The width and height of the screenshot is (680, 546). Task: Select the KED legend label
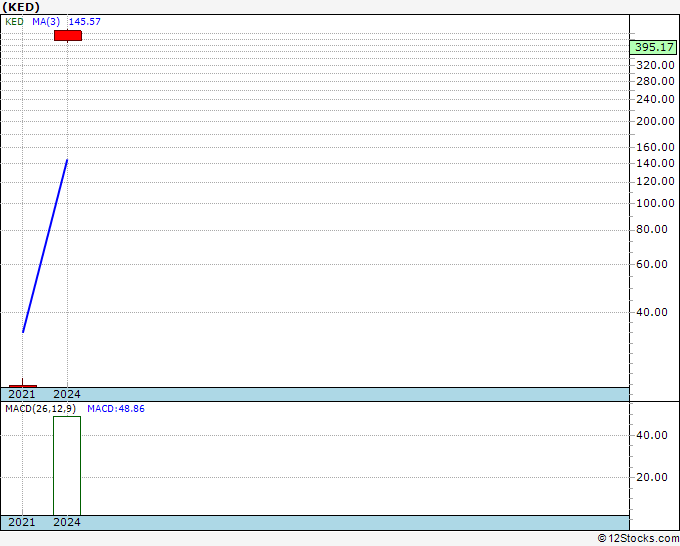(14, 22)
